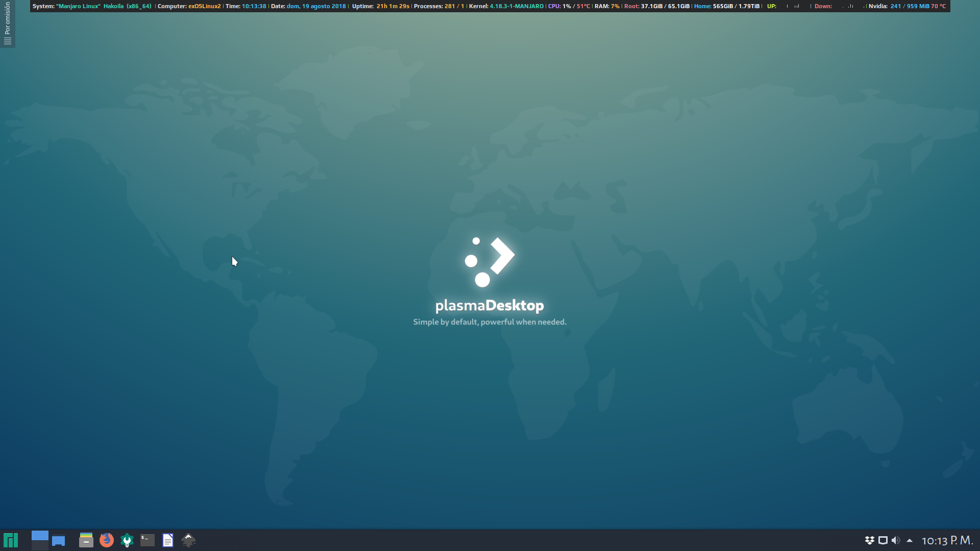Switch to the lower virtual desktop in pager
The image size is (980, 551).
(x=40, y=545)
